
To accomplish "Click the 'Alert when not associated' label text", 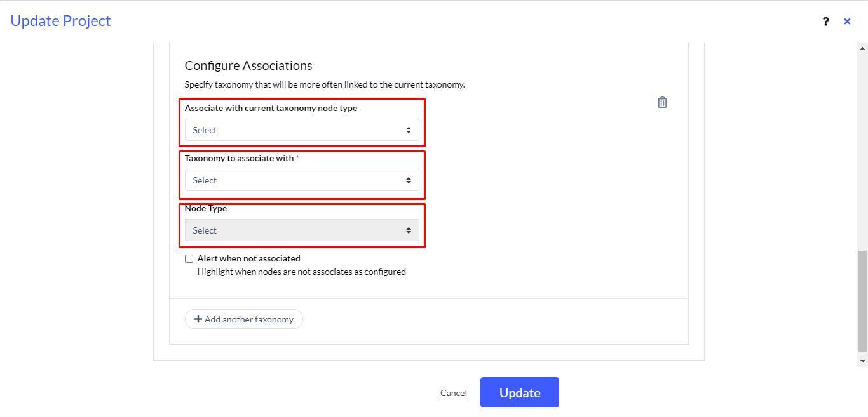I will (249, 258).
